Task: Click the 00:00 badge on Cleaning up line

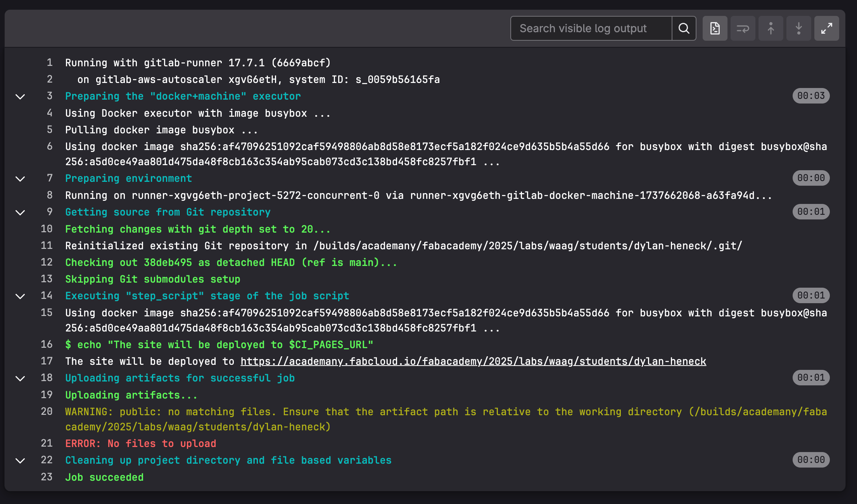Action: pyautogui.click(x=811, y=460)
